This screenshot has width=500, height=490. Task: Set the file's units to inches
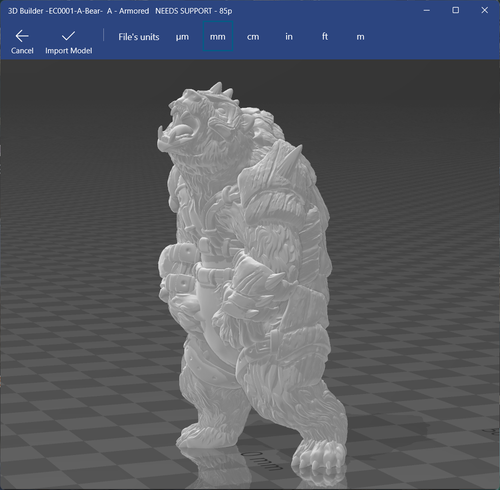point(289,36)
